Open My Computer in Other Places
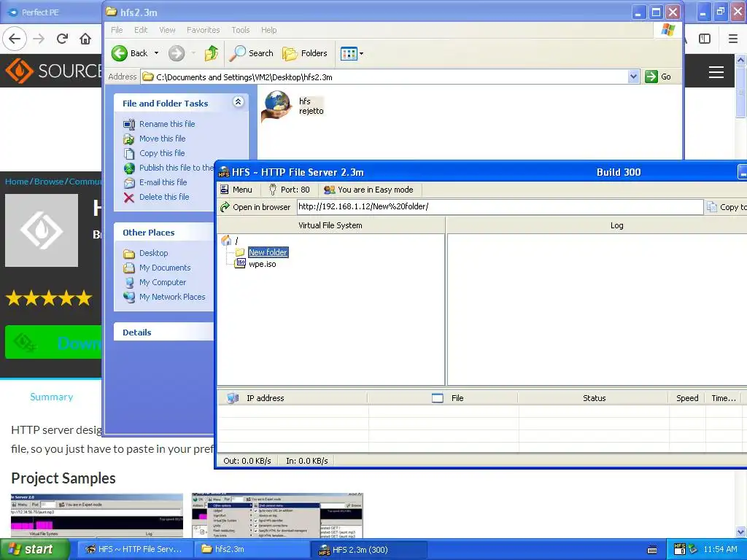This screenshot has height=560, width=747. pyautogui.click(x=163, y=282)
